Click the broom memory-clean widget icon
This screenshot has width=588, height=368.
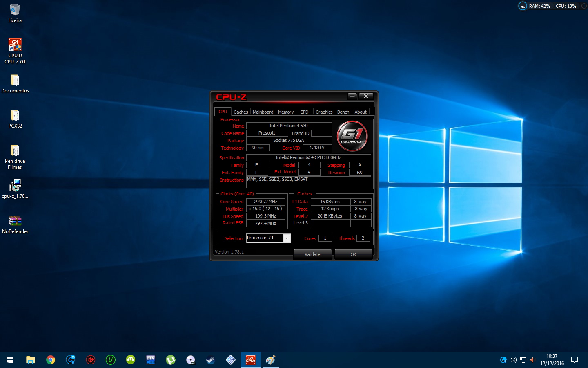click(x=522, y=6)
